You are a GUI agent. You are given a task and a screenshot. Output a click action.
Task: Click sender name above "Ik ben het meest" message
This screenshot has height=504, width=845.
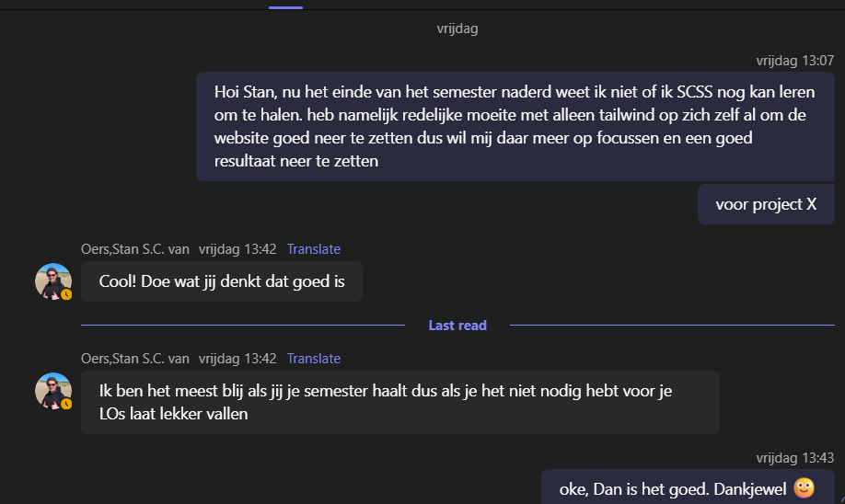pos(135,359)
